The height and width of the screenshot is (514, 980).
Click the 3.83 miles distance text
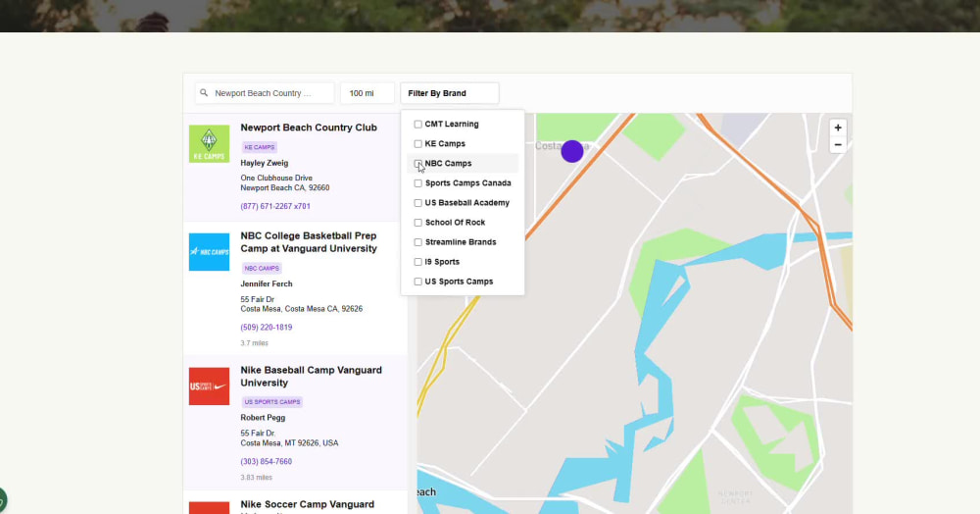(x=256, y=478)
